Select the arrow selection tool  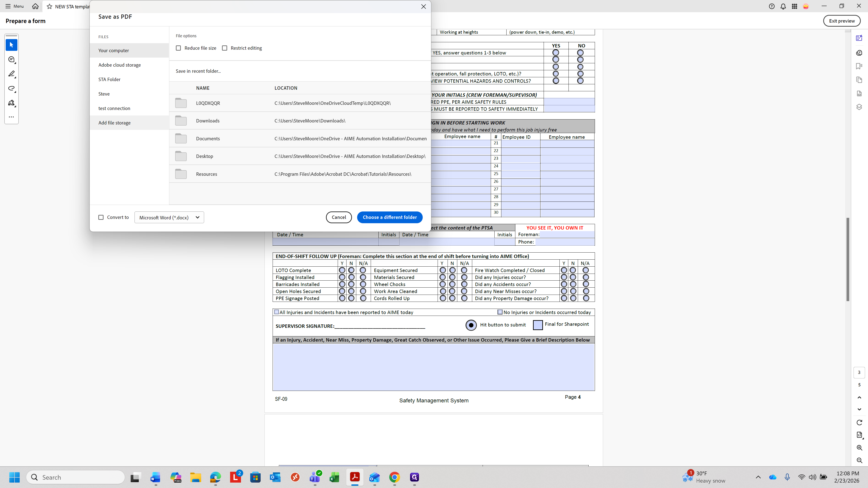click(x=12, y=45)
